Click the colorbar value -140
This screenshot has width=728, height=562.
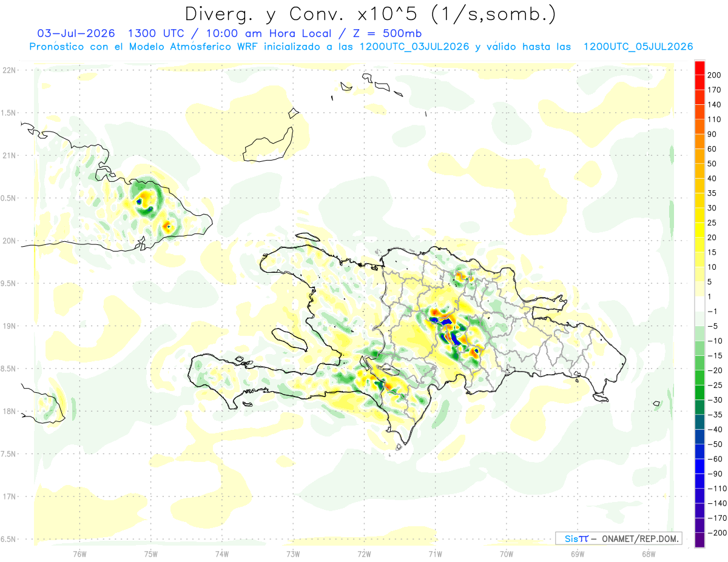point(716,503)
